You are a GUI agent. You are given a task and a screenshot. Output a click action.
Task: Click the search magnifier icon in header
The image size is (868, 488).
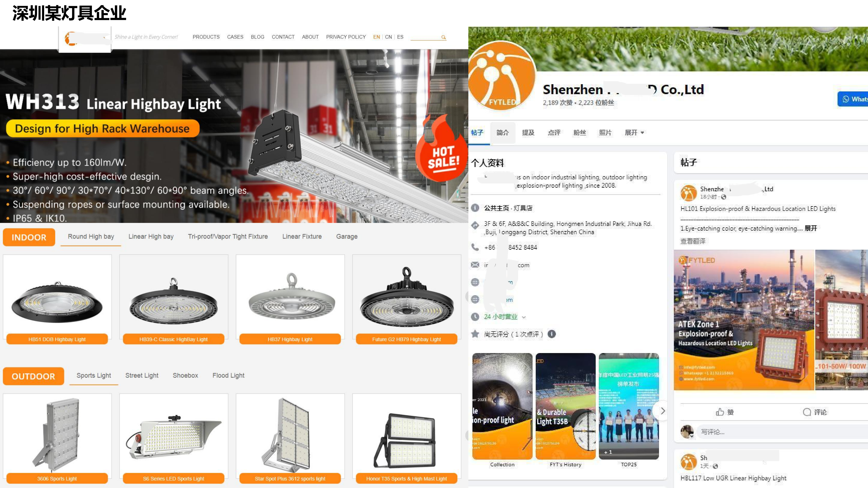pyautogui.click(x=443, y=37)
